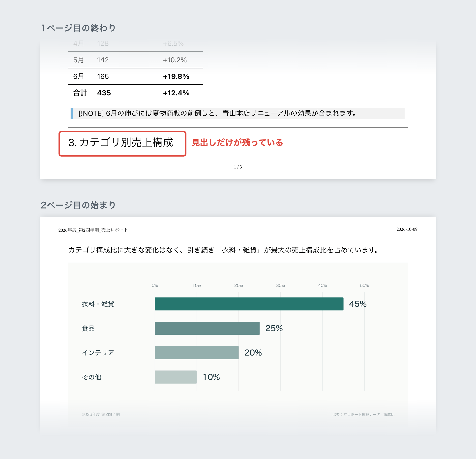Click the 食品 bar in the chart
This screenshot has width=476, height=459.
click(x=207, y=328)
